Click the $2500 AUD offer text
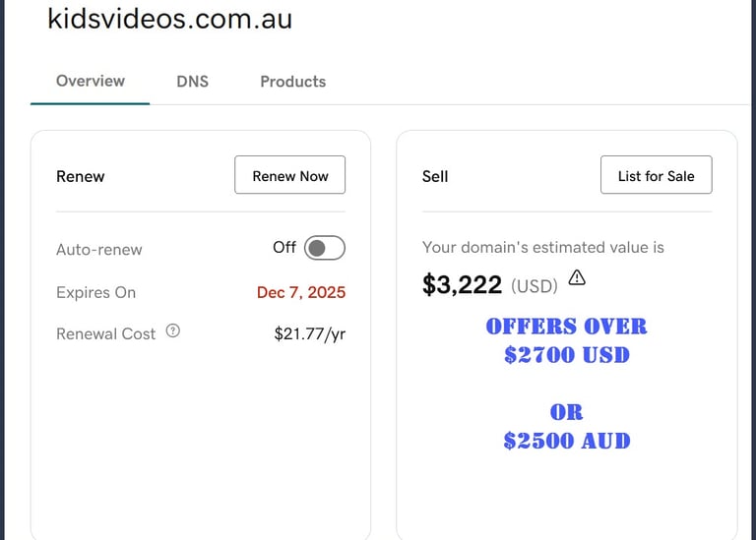The height and width of the screenshot is (540, 756). click(x=566, y=441)
